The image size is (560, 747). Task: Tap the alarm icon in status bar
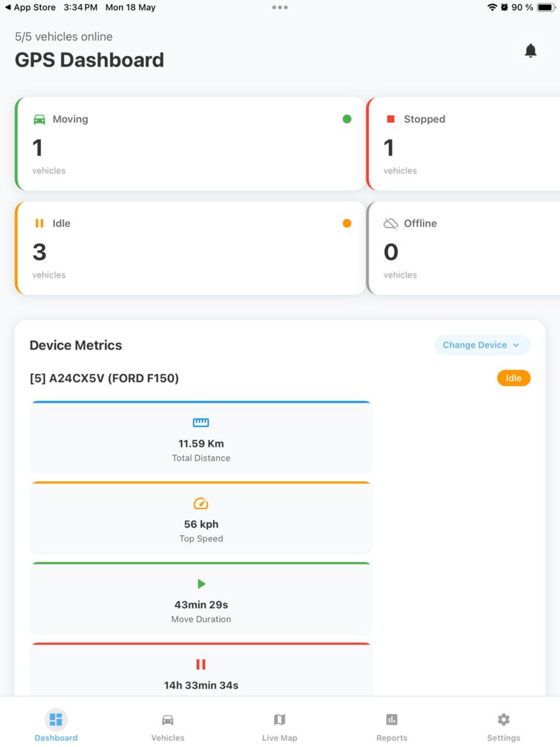pos(504,7)
